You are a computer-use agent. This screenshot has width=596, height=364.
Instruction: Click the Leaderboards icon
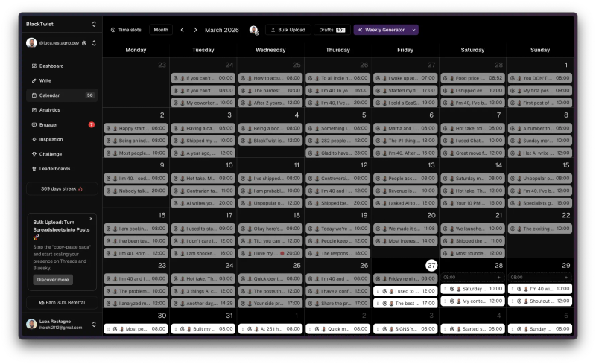tap(34, 169)
